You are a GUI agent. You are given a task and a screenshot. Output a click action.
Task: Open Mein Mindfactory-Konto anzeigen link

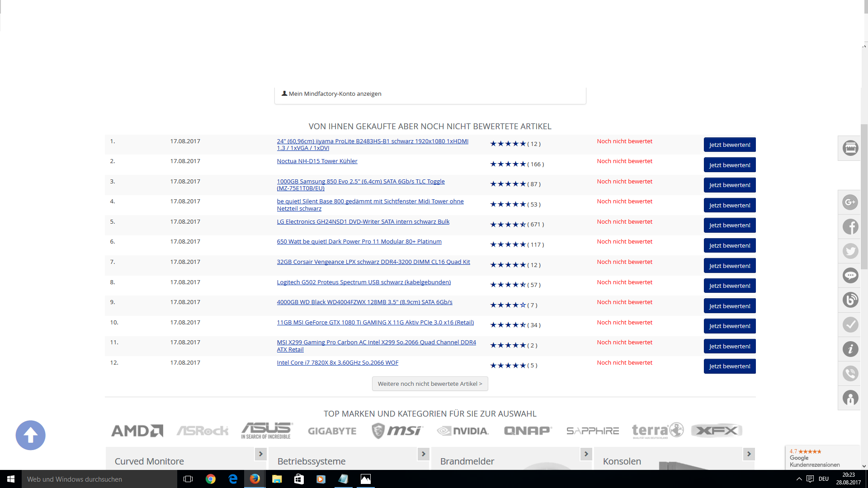click(335, 94)
